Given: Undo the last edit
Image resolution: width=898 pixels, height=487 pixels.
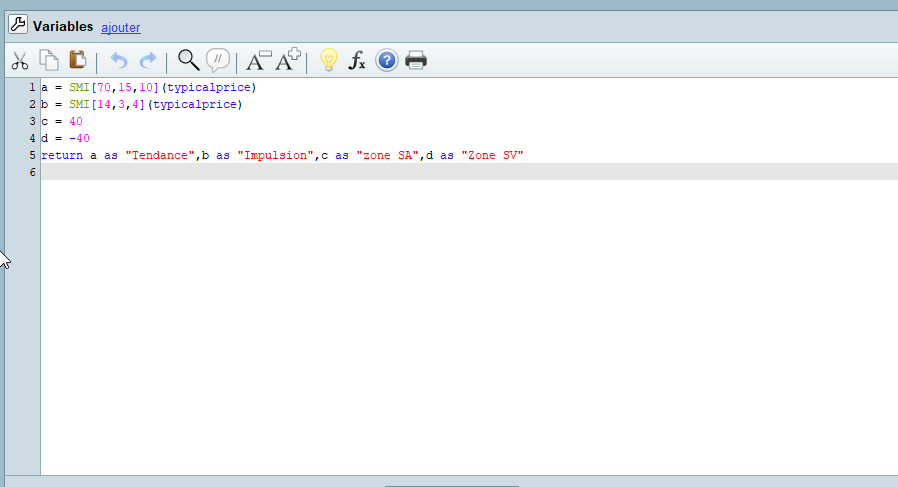Looking at the screenshot, I should (119, 60).
